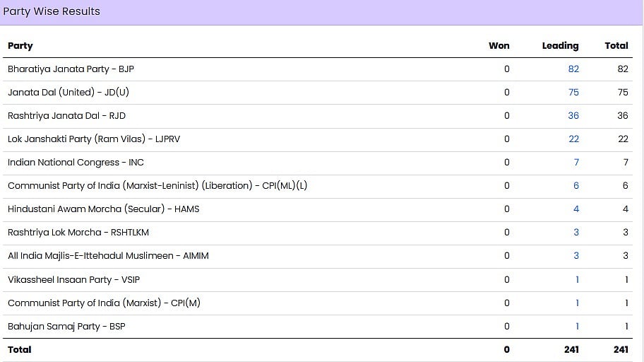Image resolution: width=644 pixels, height=362 pixels.
Task: Open CPI(ML)(L) leading count 6 link
Action: (x=576, y=186)
